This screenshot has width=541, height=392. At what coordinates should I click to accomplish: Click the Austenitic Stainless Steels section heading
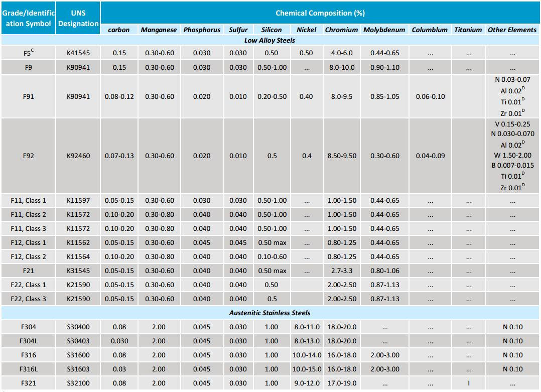(269, 313)
